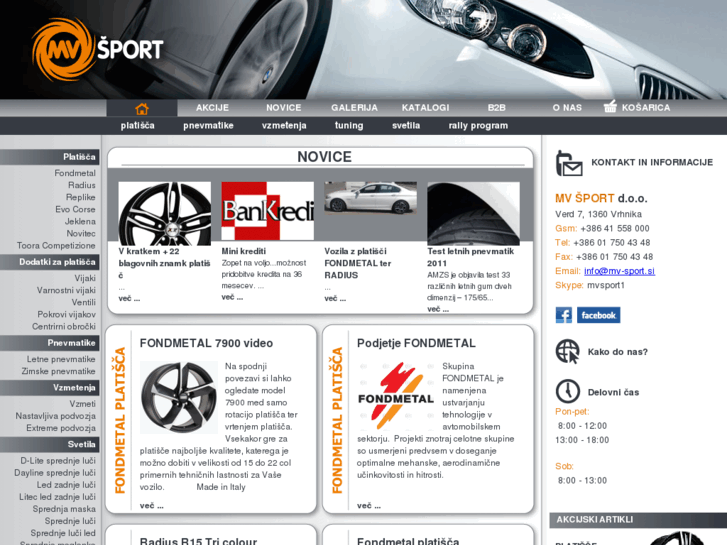Open the Sprednja maska sidebar link

tap(64, 509)
